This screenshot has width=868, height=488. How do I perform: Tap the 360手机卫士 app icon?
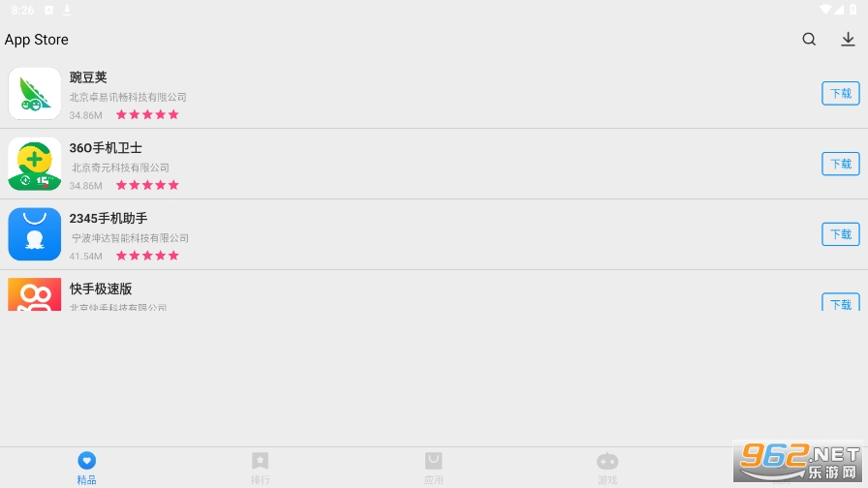pos(34,164)
